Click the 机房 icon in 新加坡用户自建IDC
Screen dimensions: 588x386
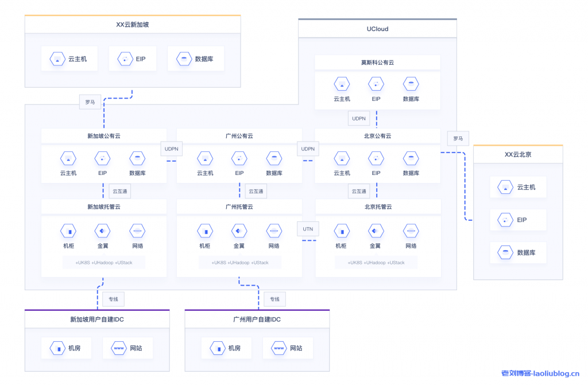click(x=57, y=348)
